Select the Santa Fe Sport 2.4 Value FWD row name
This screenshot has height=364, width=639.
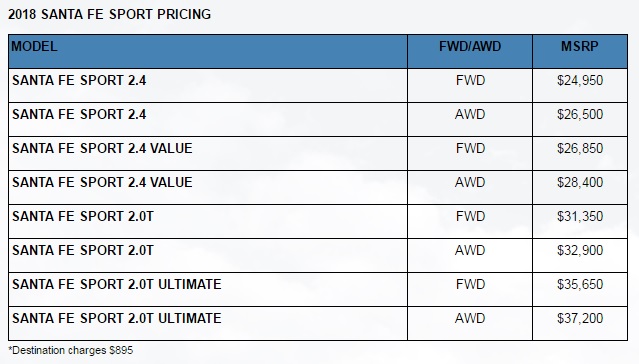pos(102,148)
